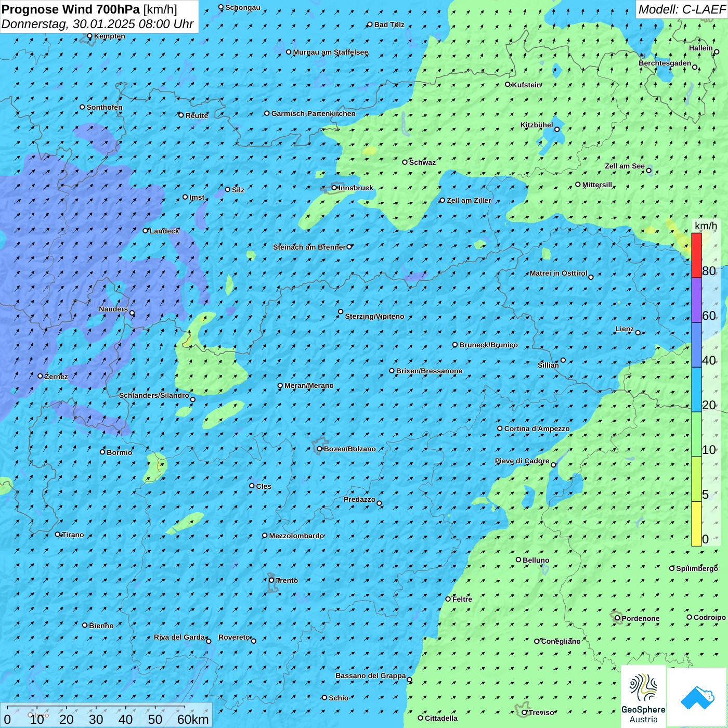This screenshot has width=728, height=728.
Task: Select the purple 60-80 km/h legend color
Action: [696, 300]
